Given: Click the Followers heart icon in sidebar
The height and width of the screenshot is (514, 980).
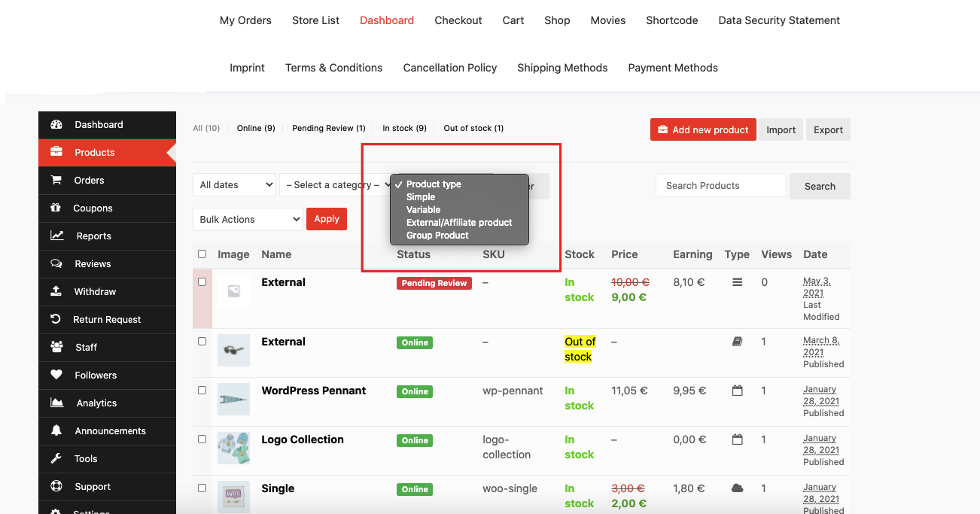Looking at the screenshot, I should 56,375.
